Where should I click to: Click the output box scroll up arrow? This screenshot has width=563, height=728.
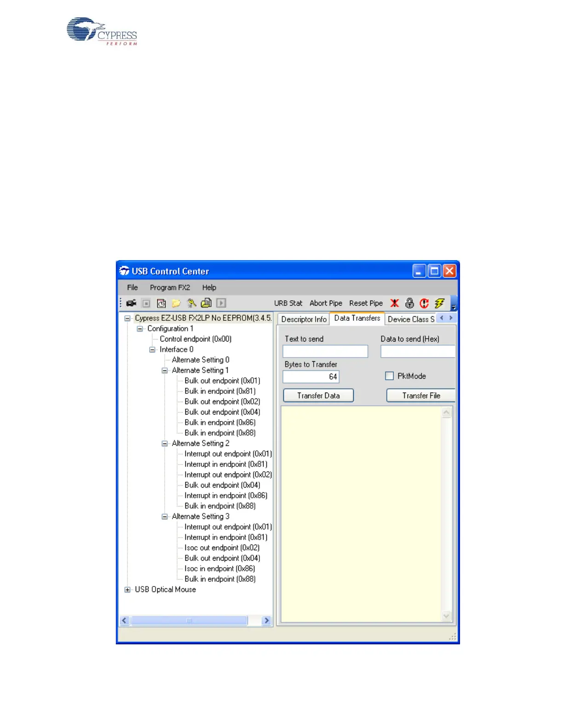pos(446,413)
